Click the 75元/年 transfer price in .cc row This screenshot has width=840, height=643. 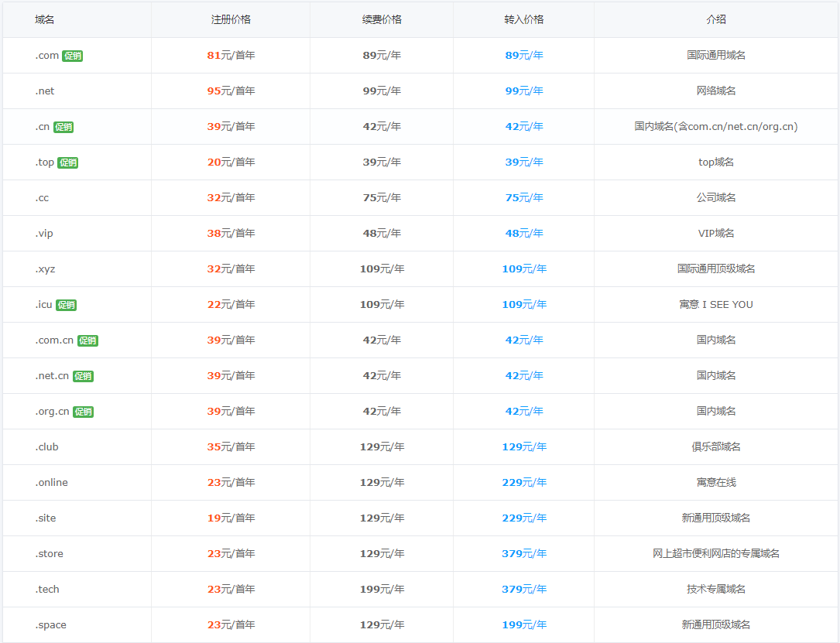pyautogui.click(x=524, y=198)
